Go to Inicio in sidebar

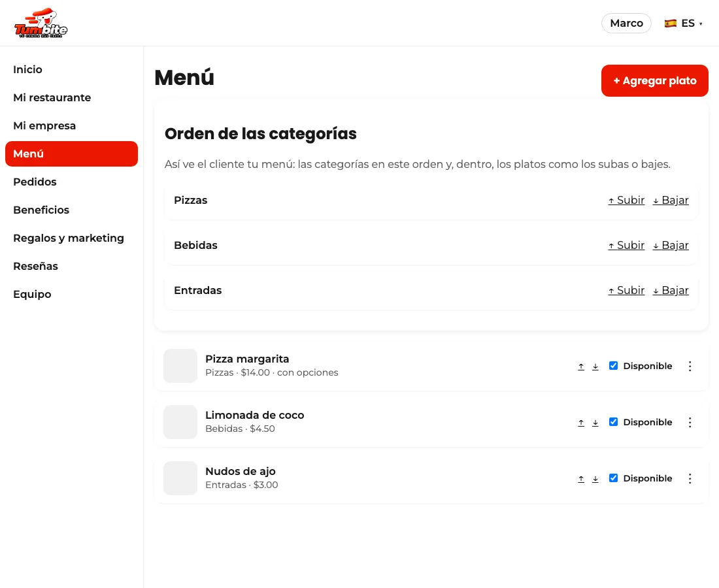point(71,70)
